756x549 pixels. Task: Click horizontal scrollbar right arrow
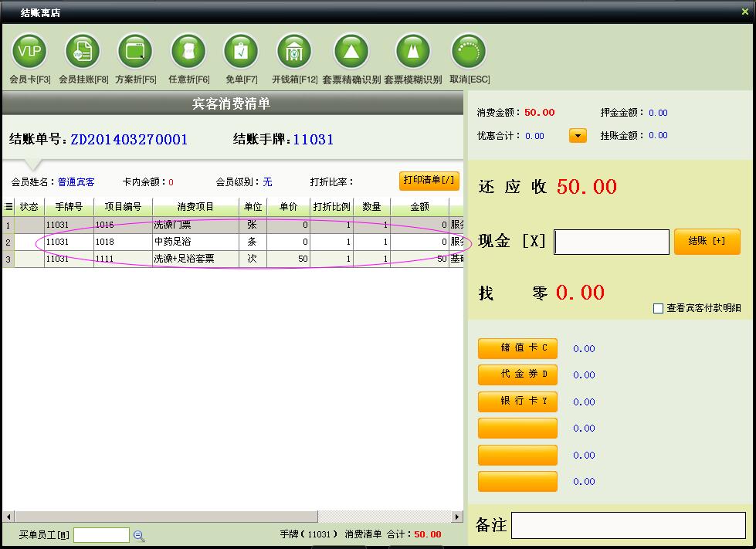click(457, 517)
